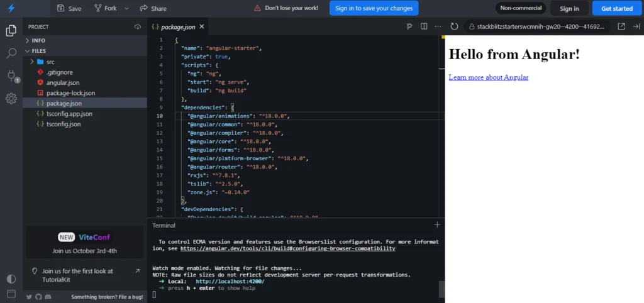Click the "zone.js" dependency line
Image resolution: width=644 pixels, height=303 pixels.
tap(218, 192)
